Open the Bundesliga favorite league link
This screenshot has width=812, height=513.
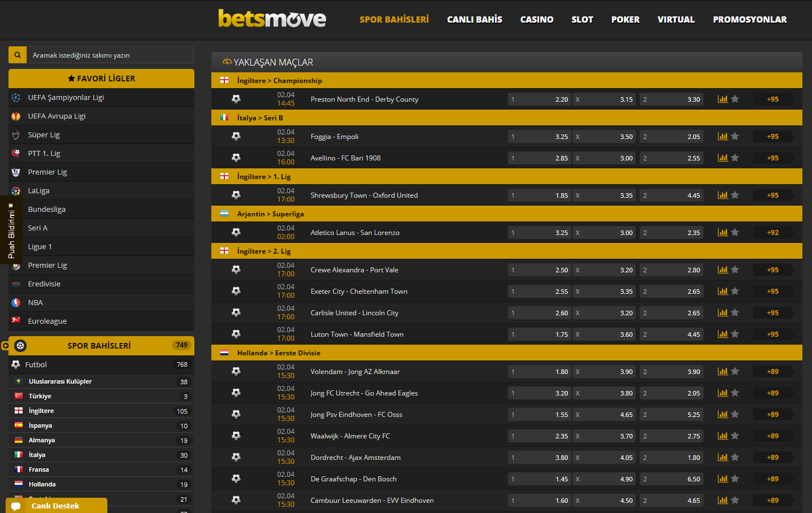[x=47, y=209]
